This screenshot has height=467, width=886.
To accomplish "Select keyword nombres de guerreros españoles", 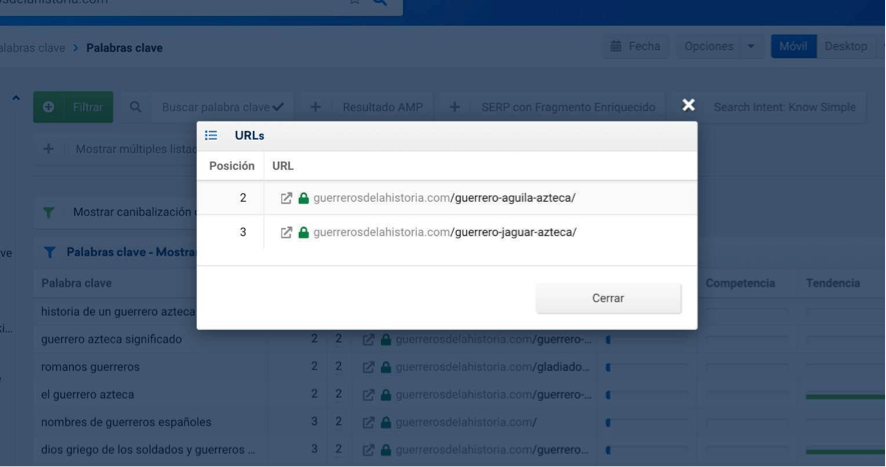I will 126,422.
